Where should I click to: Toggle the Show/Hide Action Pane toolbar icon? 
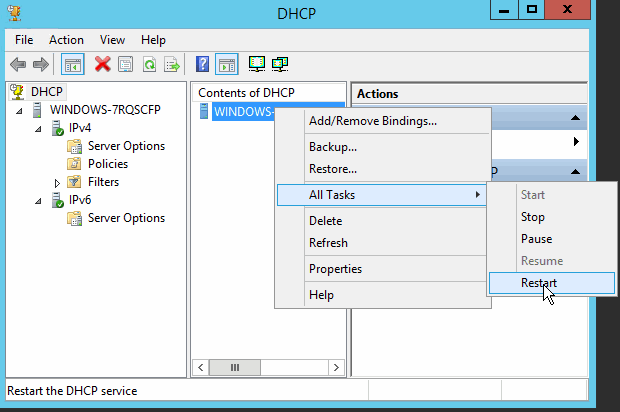click(x=226, y=64)
